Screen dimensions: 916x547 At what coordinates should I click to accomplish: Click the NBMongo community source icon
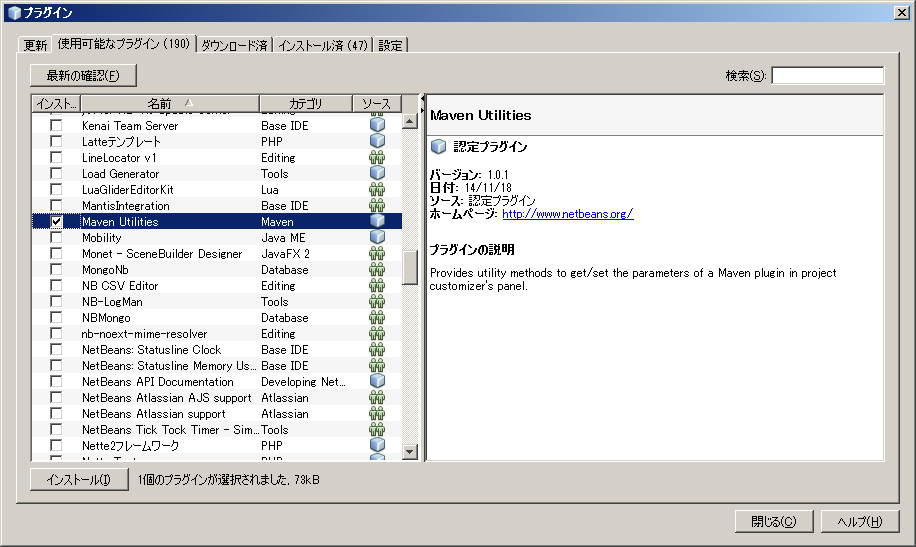point(377,317)
